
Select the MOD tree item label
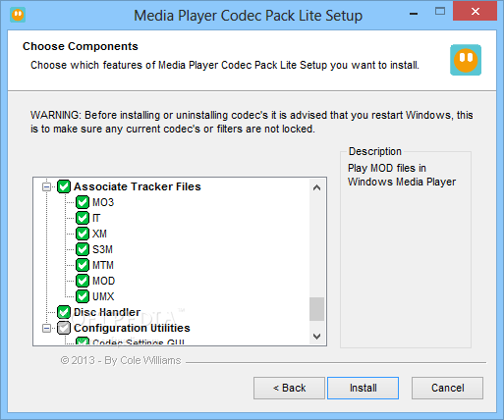pyautogui.click(x=104, y=281)
